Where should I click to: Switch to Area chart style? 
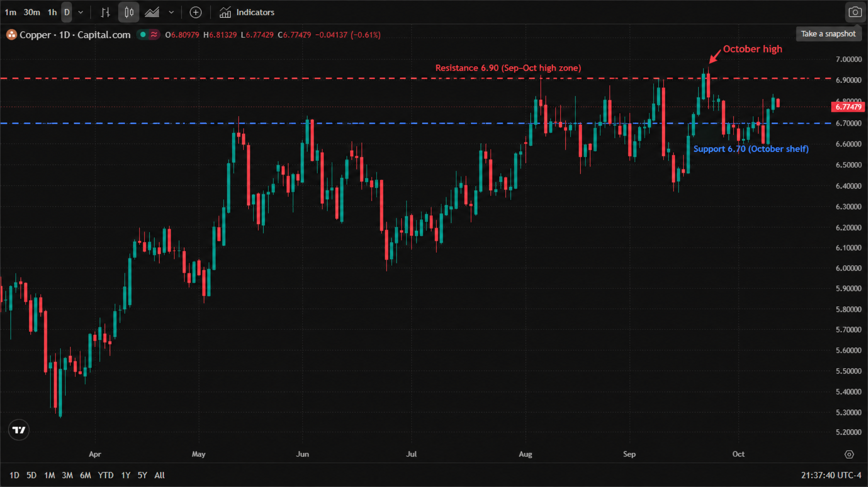coord(152,12)
